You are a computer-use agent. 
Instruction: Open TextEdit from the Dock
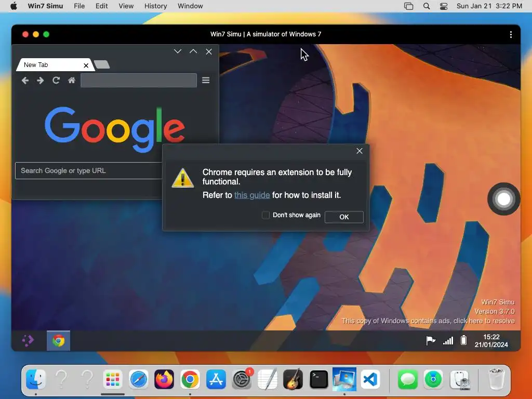pos(268,379)
